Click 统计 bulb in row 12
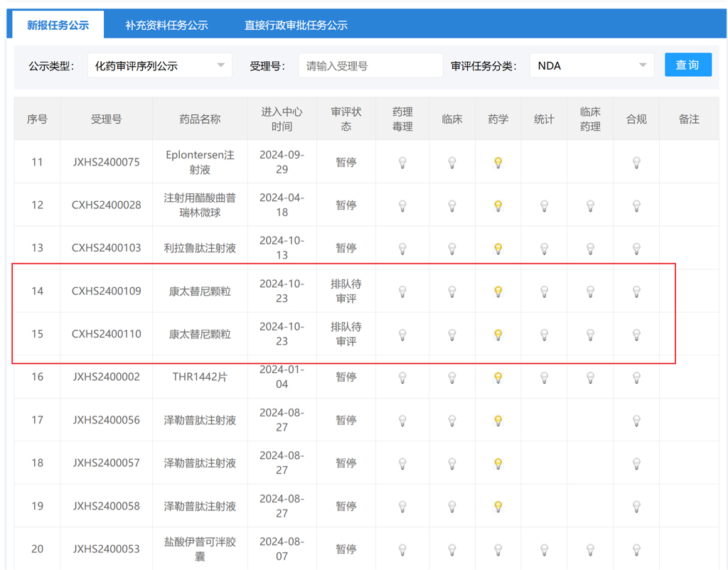Viewport: 728px width, 570px height. (x=544, y=205)
